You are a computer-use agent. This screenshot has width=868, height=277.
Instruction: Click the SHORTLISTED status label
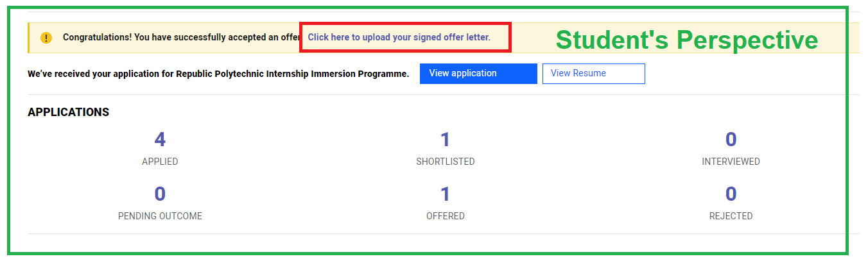pos(445,162)
